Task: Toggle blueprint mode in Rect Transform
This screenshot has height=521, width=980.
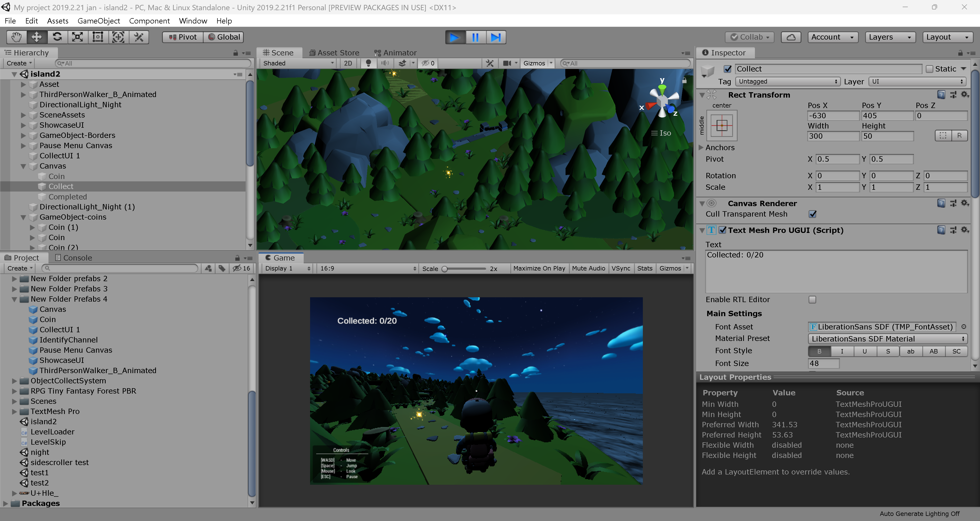Action: pos(943,136)
